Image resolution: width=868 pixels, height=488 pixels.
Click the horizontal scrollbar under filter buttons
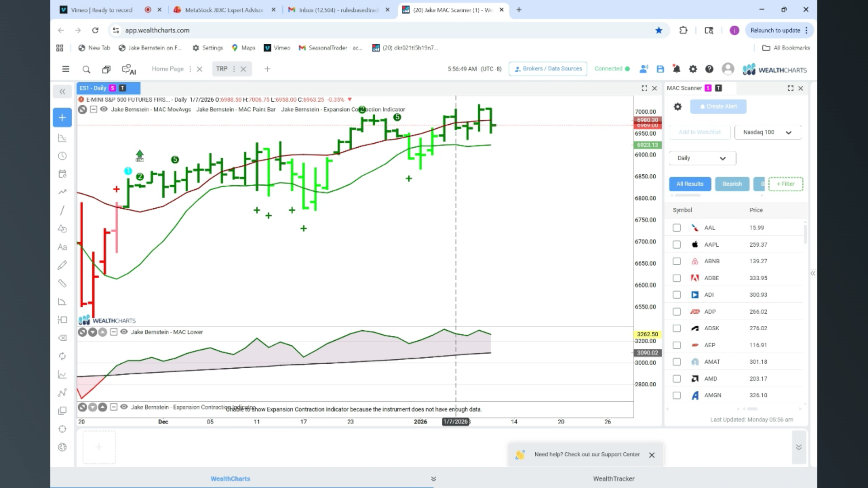pyautogui.click(x=687, y=195)
